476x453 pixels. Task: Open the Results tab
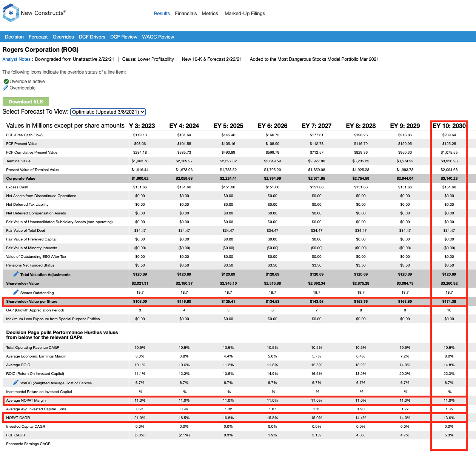[x=162, y=14]
